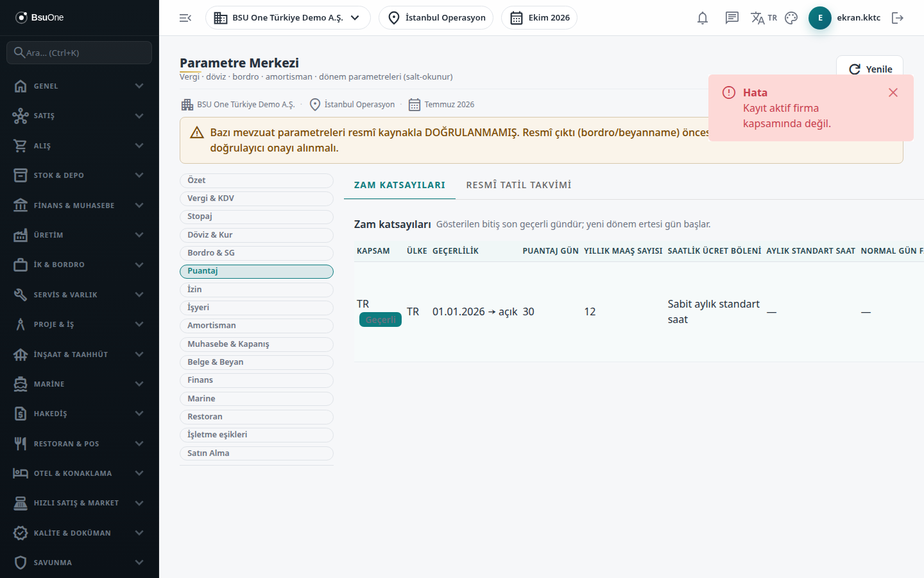Switch language with the TR translate icon
Image resolution: width=924 pixels, height=578 pixels.
764,18
